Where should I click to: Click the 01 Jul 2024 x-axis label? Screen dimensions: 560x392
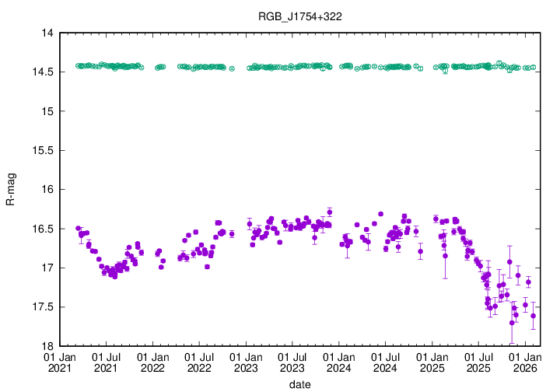(386, 362)
